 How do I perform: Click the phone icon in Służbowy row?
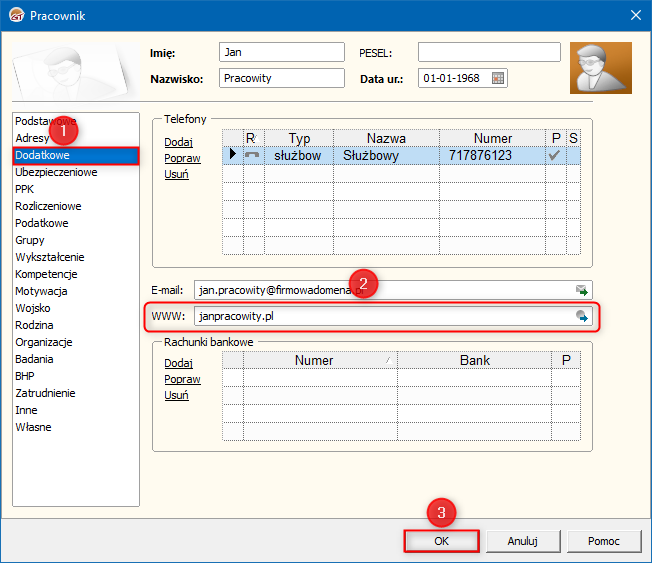pos(253,156)
